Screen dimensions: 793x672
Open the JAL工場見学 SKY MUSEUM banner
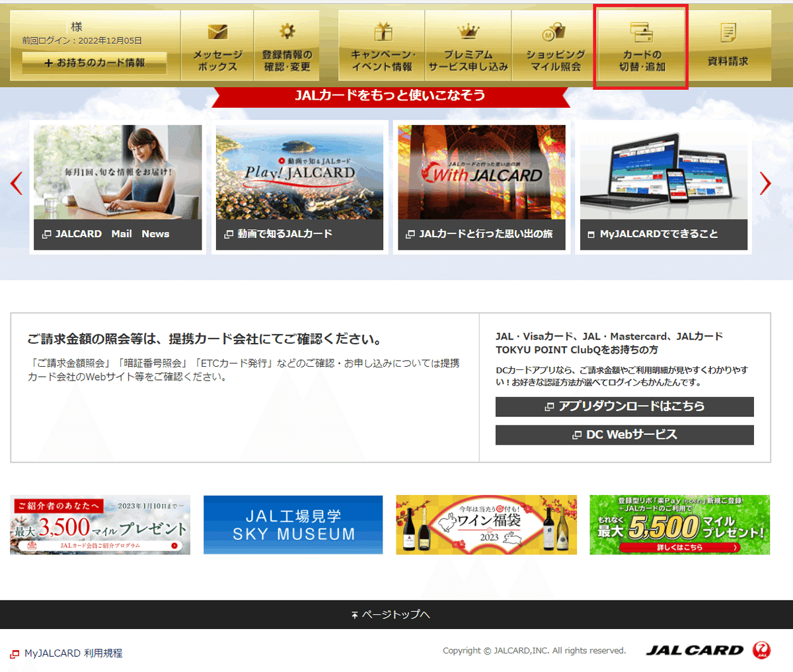coord(293,525)
